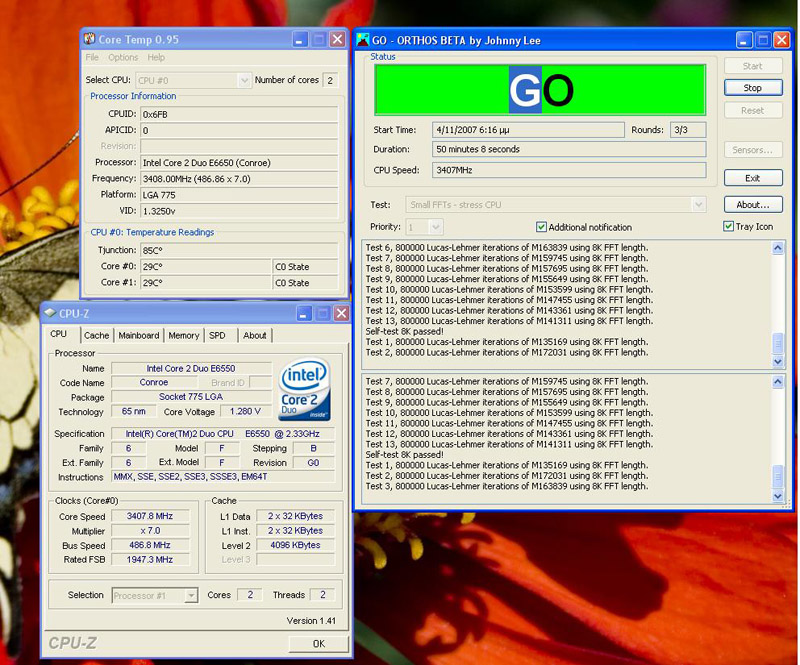
Task: Open the File menu in Core Temp
Action: 92,57
